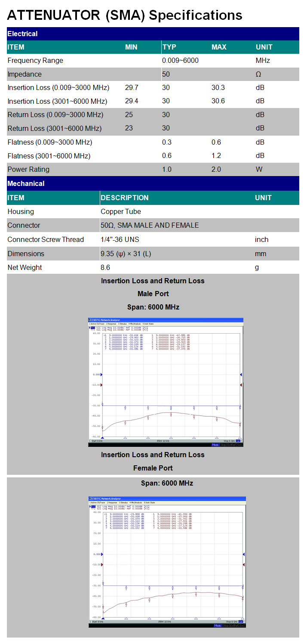The width and height of the screenshot is (304, 644).
Task: Click the 30.6 maximum insertion loss value
Action: (x=218, y=101)
